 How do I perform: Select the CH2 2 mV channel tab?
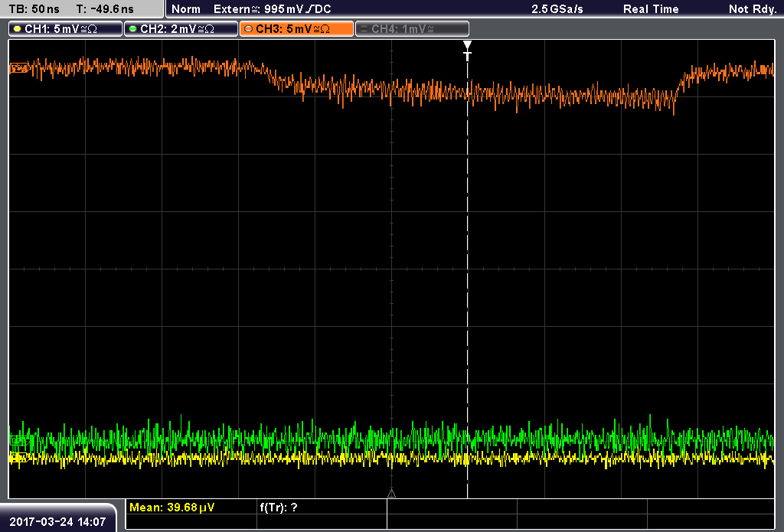pos(181,29)
